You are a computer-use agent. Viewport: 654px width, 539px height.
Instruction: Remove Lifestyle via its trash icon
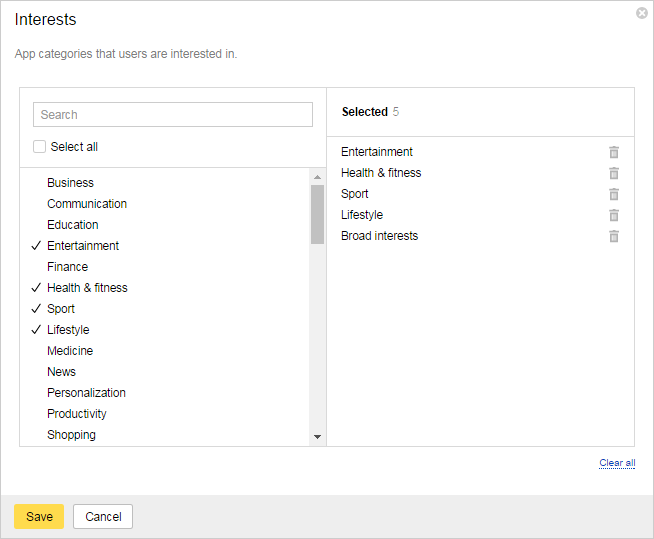[x=614, y=215]
